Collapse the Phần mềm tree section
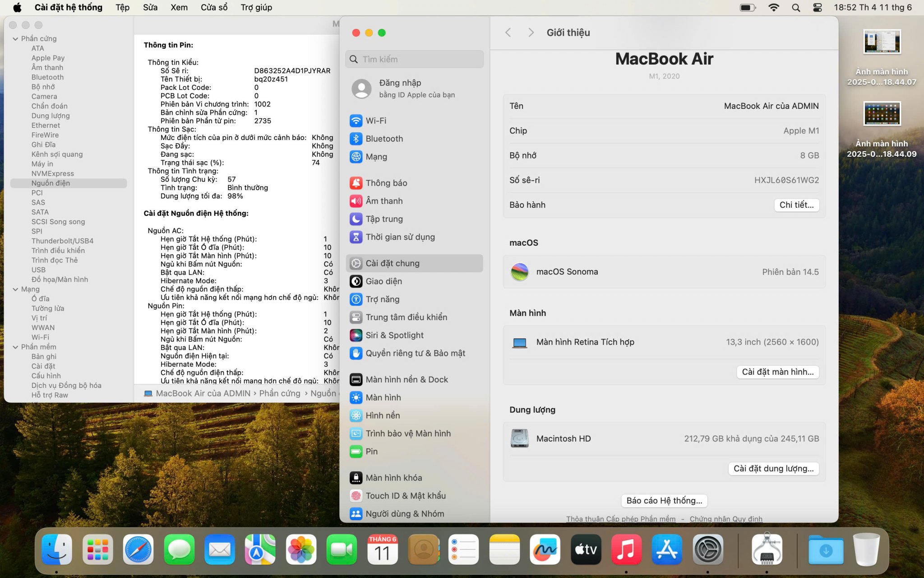924x578 pixels. 16,347
